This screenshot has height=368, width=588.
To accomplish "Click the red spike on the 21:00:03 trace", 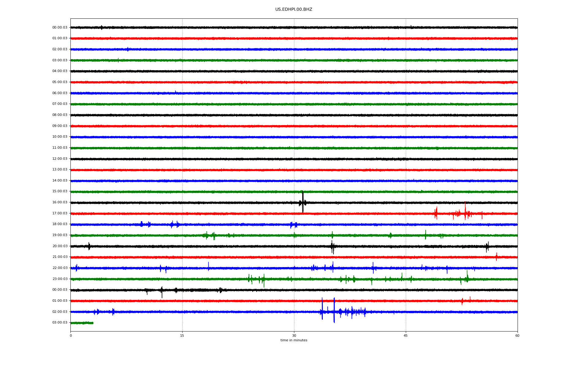I will 496,257.
